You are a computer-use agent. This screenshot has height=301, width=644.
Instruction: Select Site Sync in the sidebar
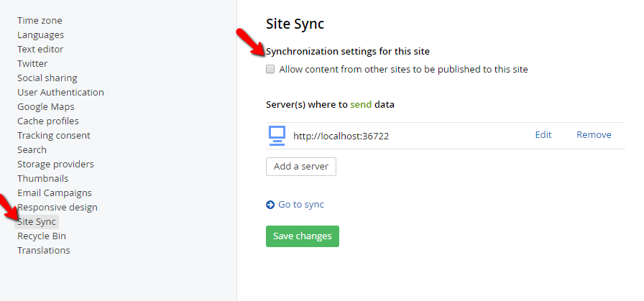click(x=37, y=222)
